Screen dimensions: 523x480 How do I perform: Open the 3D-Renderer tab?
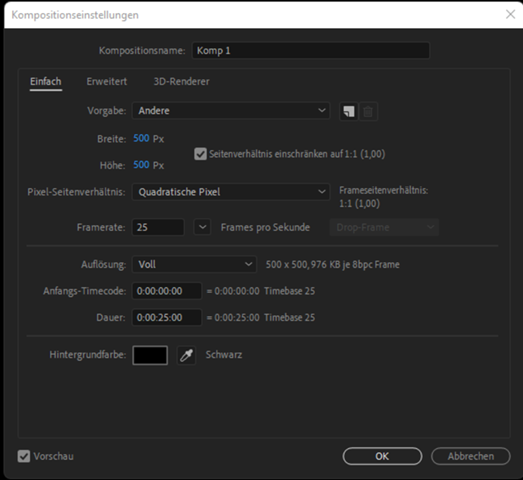point(181,82)
